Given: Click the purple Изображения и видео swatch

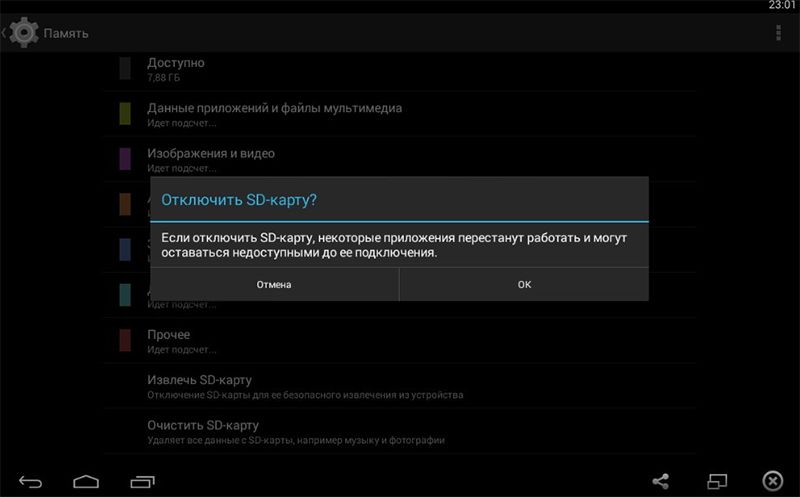Looking at the screenshot, I should [125, 159].
